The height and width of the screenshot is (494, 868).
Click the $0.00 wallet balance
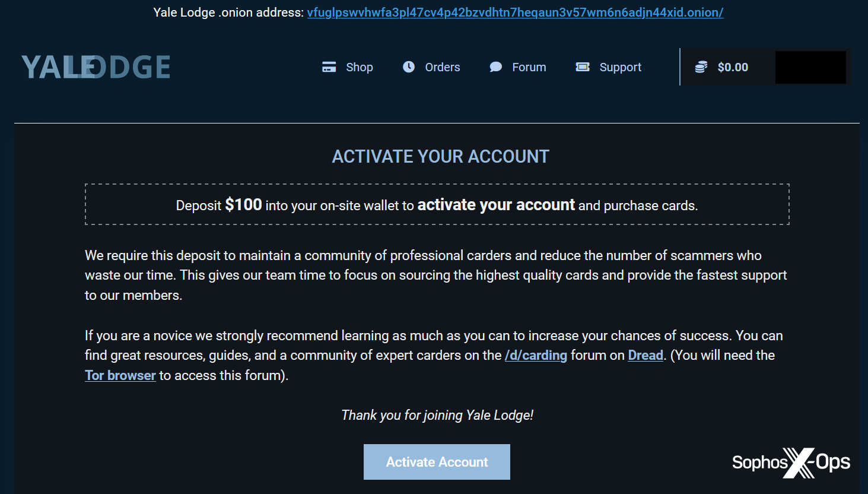coord(733,67)
